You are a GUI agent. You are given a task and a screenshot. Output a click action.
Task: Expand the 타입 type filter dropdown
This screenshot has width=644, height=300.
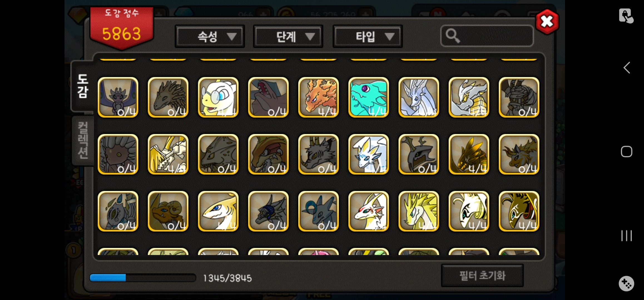(368, 36)
